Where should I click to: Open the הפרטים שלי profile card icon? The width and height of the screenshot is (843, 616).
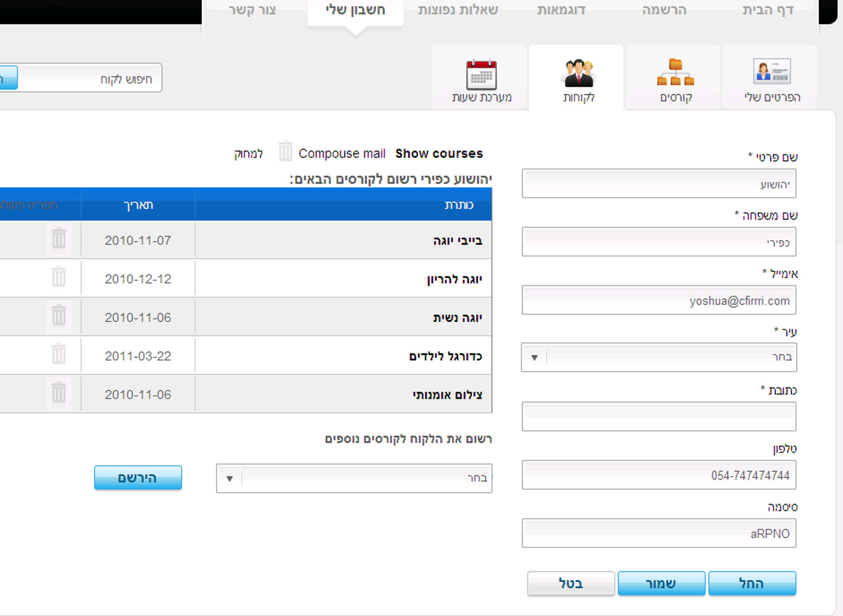pos(772,72)
